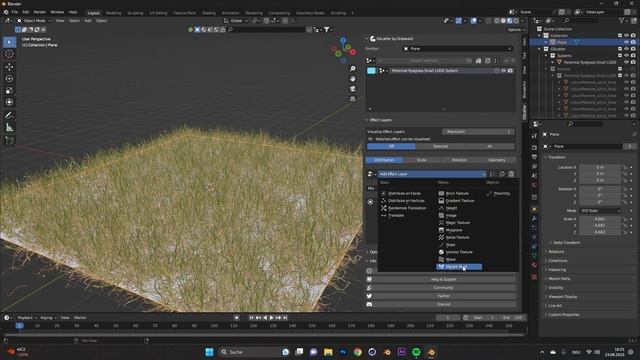Toggle eye visibility of Systems collection
The image size is (640, 360).
(627, 56)
